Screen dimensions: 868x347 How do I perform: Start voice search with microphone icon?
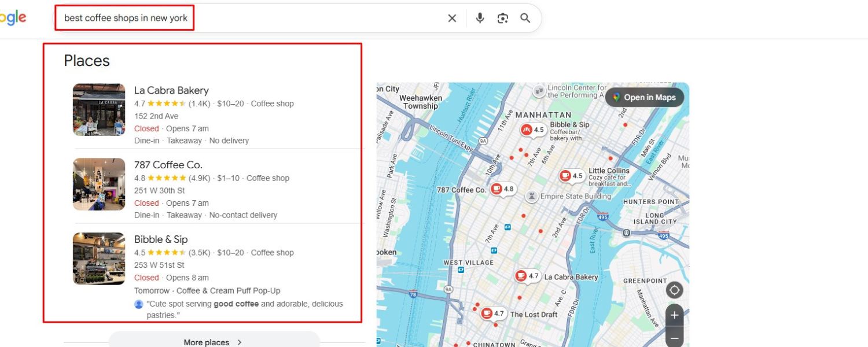point(480,18)
